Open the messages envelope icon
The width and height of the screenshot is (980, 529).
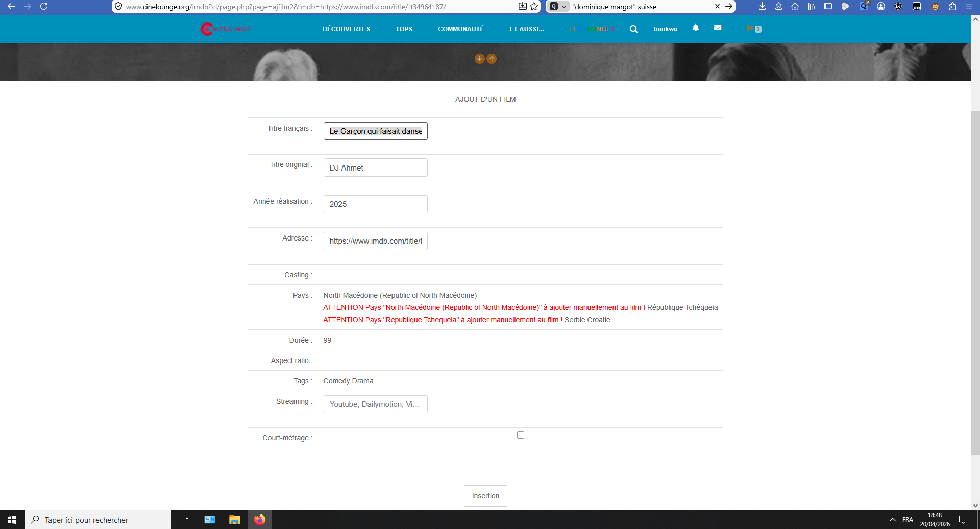click(x=718, y=28)
